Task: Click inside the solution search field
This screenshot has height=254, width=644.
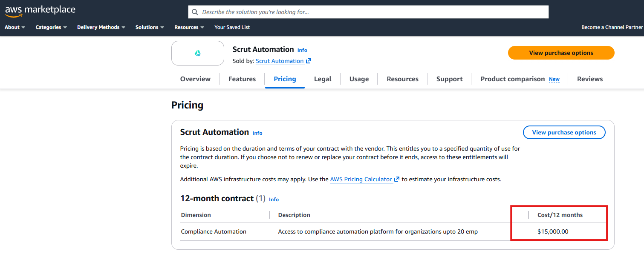Action: click(x=341, y=11)
